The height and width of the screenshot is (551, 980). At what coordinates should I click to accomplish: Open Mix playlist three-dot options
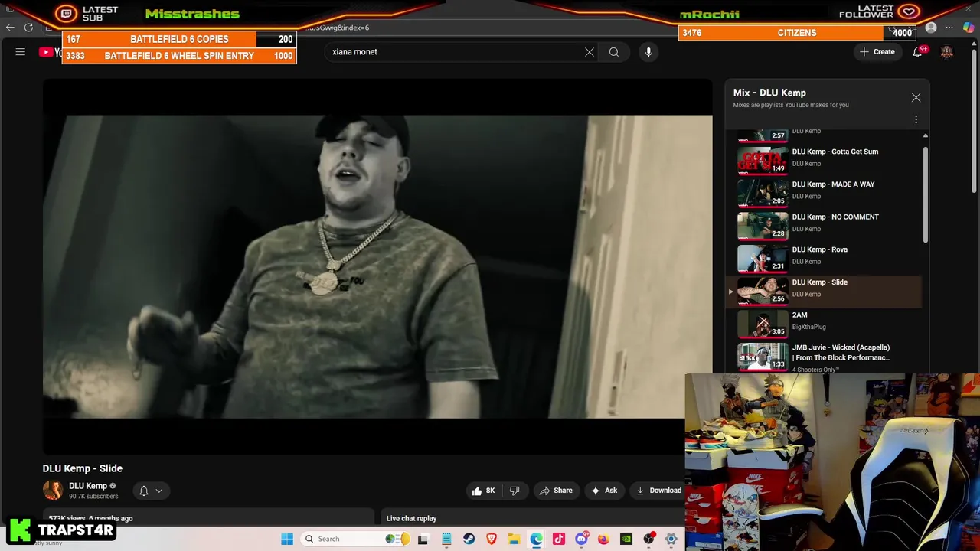point(916,119)
